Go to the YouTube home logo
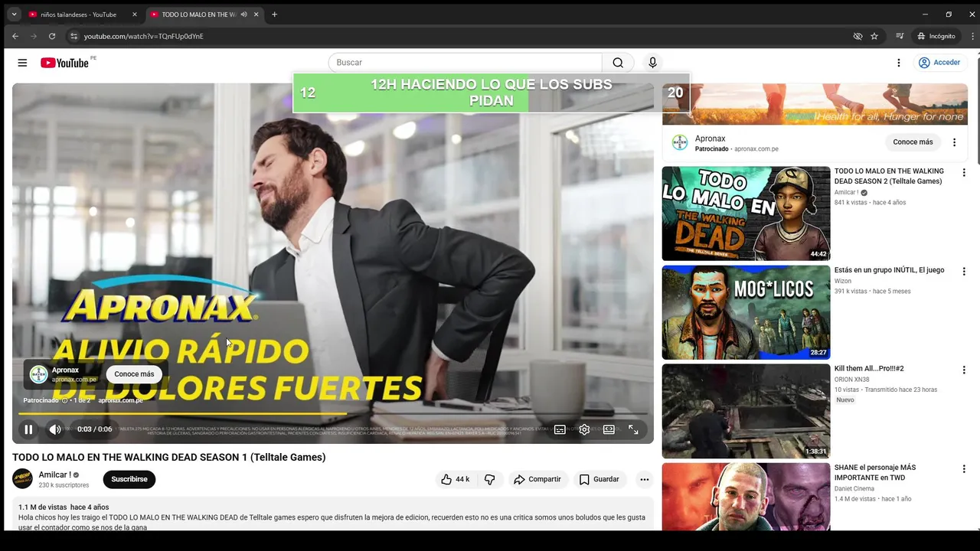Screen dimensions: 980x551 64,63
